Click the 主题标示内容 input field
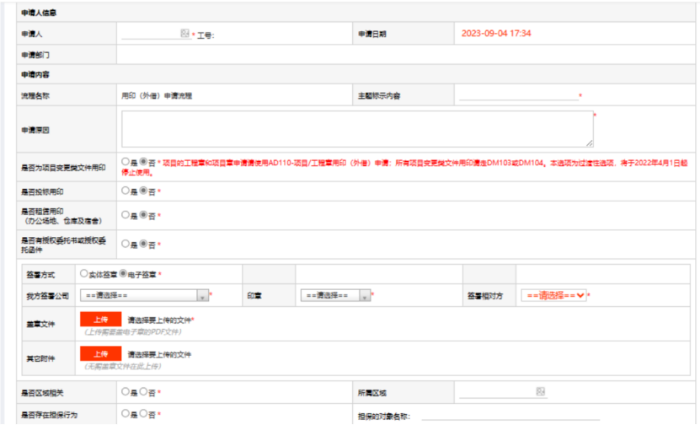The width and height of the screenshot is (700, 425). pyautogui.click(x=518, y=95)
